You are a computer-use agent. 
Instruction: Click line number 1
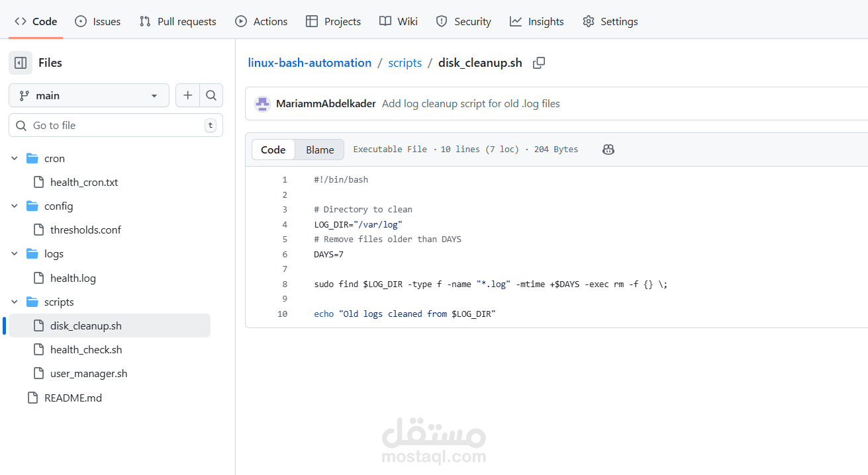(285, 180)
